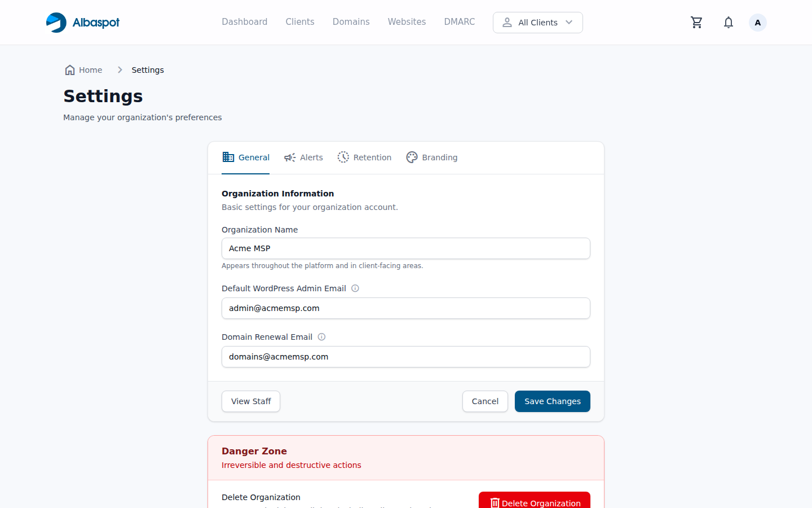Click the megaphone icon on the Alerts tab
Image resolution: width=812 pixels, height=508 pixels.
pos(289,157)
